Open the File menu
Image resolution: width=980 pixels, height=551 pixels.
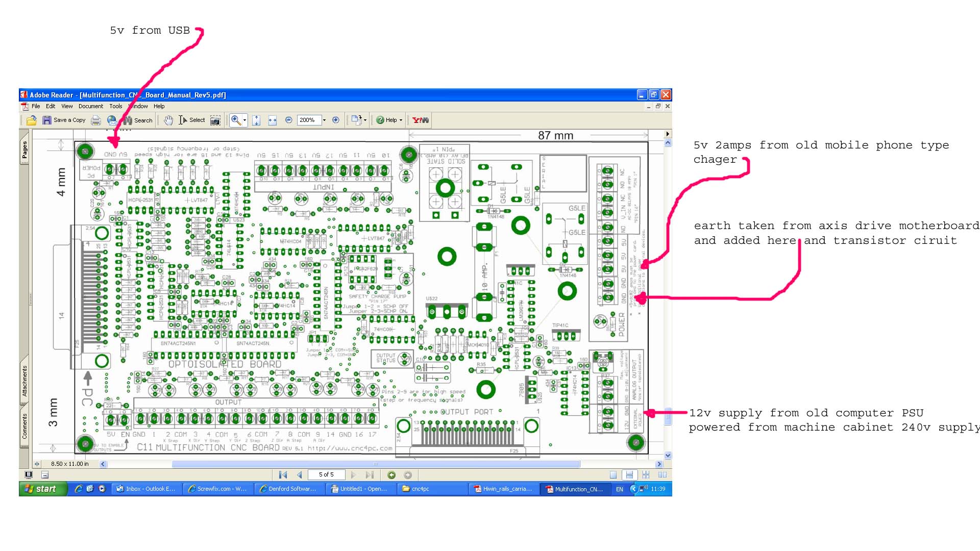click(36, 107)
